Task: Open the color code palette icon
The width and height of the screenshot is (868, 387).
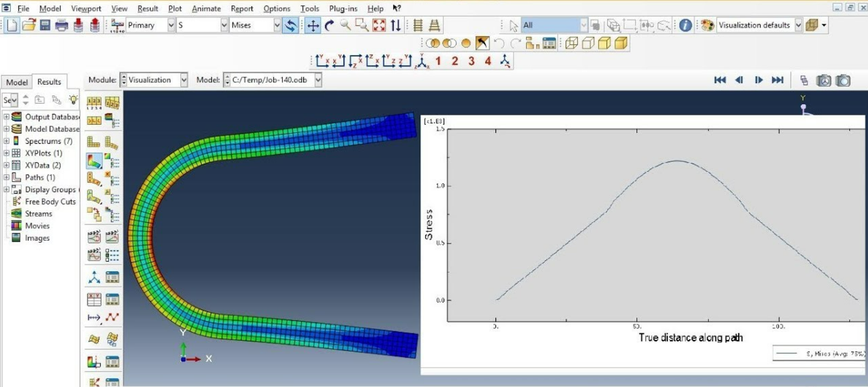Action: (707, 25)
